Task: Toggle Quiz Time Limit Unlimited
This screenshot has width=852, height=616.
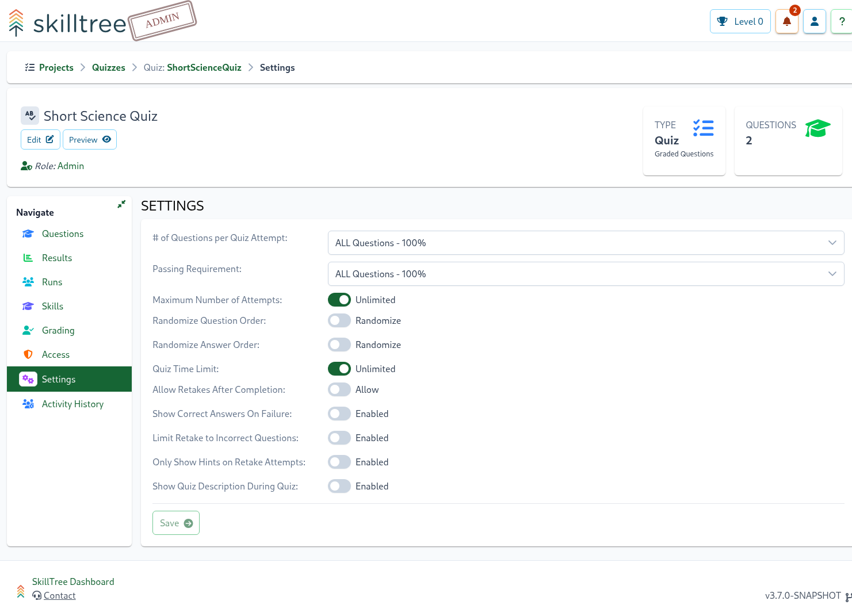Action: click(339, 369)
